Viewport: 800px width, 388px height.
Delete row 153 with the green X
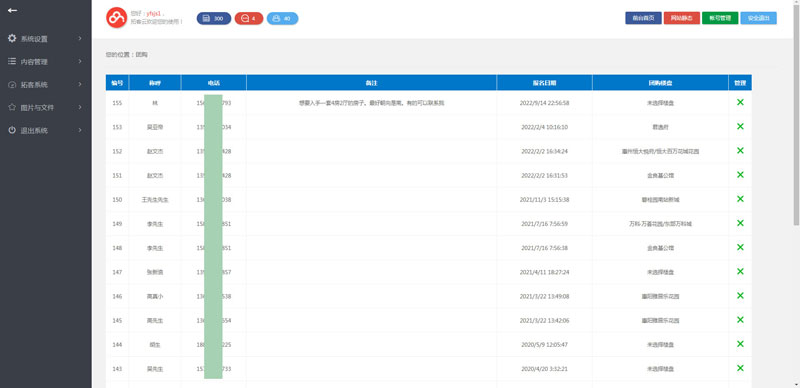click(x=740, y=127)
